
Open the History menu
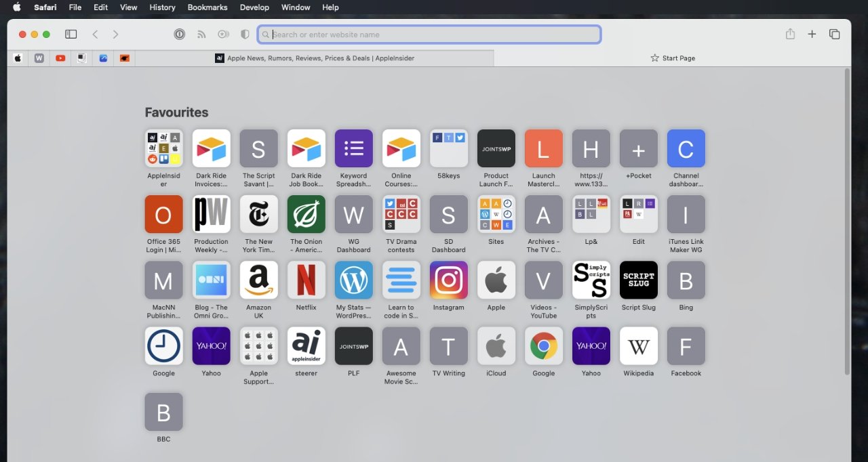tap(162, 7)
